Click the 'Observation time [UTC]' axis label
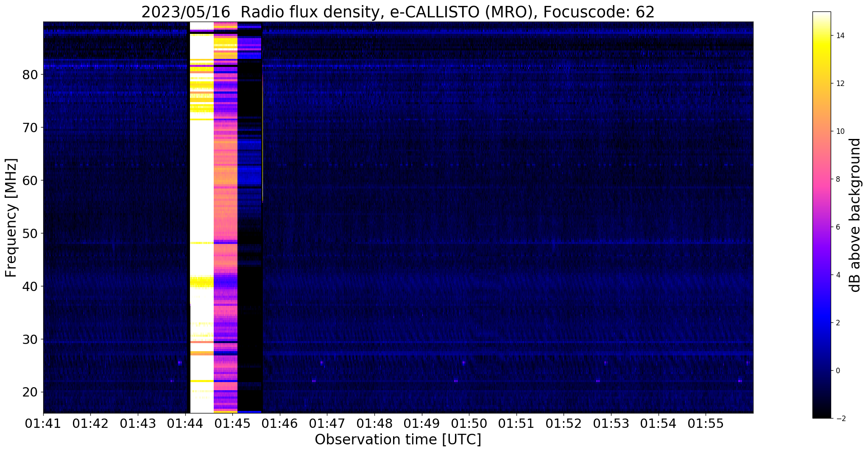868x452 pixels. tap(398, 440)
